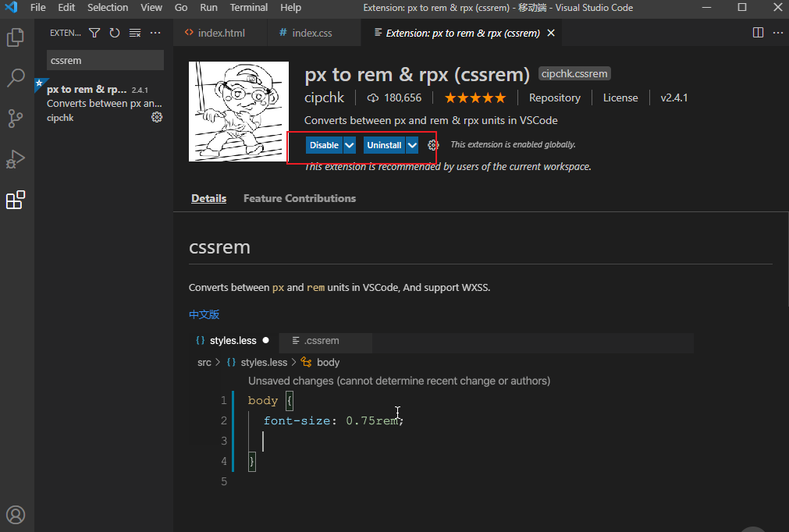Viewport: 789px width, 532px height.
Task: Open the Explorer view in activity bar
Action: tap(16, 37)
